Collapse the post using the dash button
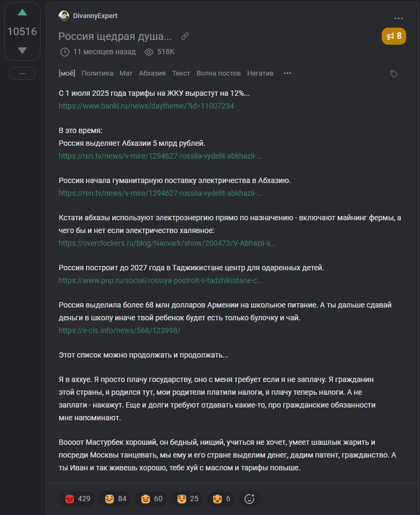This screenshot has width=420, height=515. point(22,73)
